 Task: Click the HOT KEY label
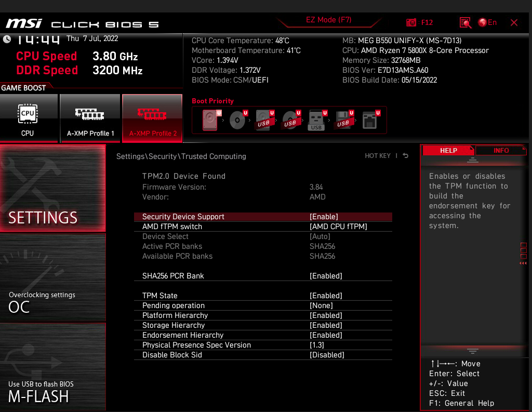click(x=378, y=156)
